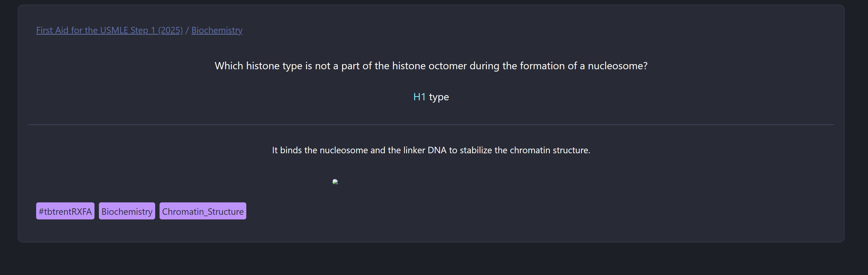The image size is (868, 275).
Task: Select the Chromatin_Structure tag
Action: (202, 211)
